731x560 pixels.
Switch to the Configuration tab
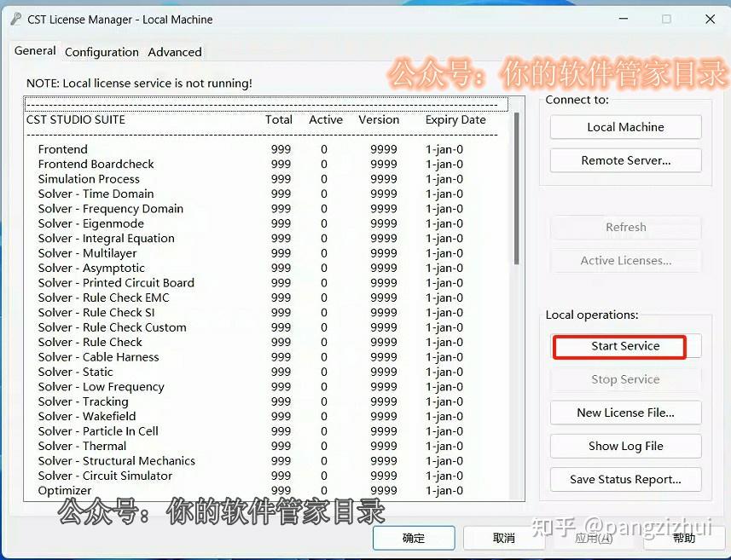pos(101,52)
